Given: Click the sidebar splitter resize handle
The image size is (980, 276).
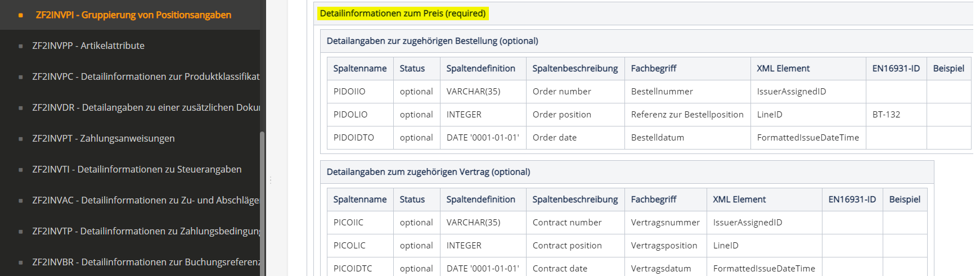Looking at the screenshot, I should [x=271, y=180].
